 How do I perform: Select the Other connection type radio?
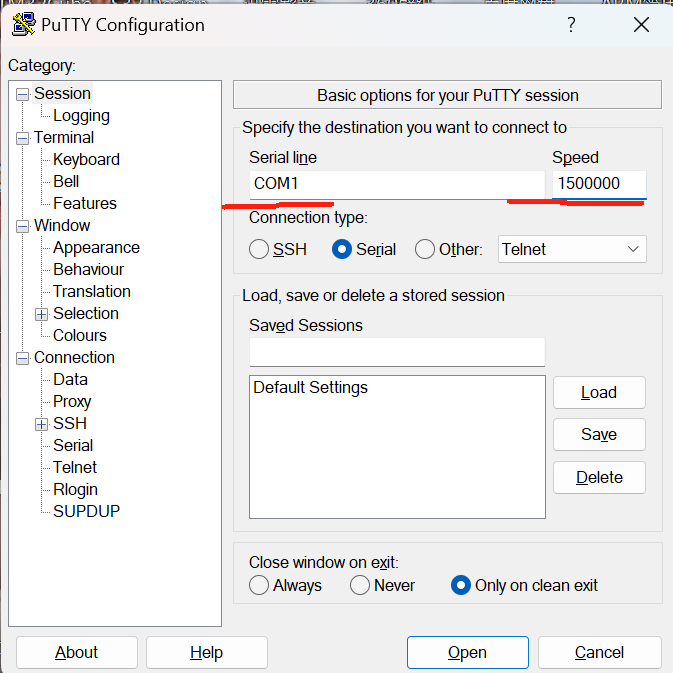pyautogui.click(x=425, y=249)
